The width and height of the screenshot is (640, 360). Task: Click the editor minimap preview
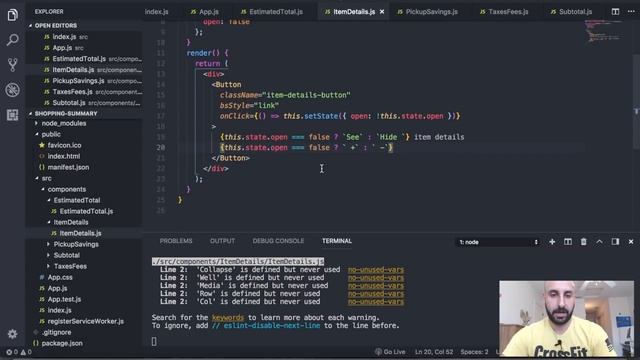click(x=603, y=31)
